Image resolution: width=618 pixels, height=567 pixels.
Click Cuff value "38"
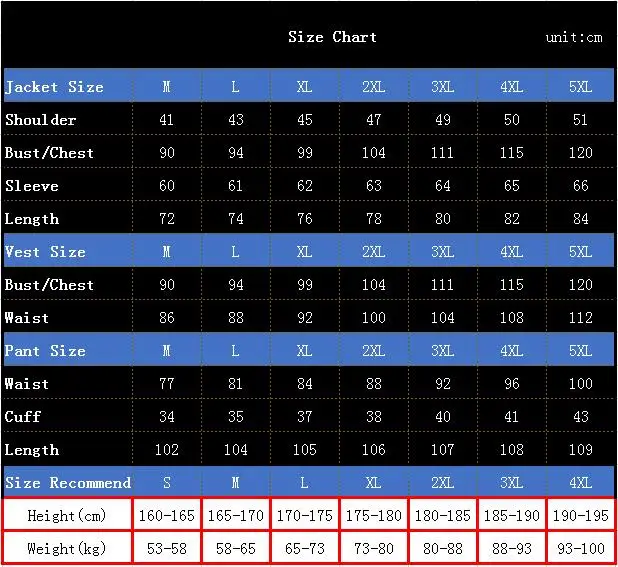point(374,416)
